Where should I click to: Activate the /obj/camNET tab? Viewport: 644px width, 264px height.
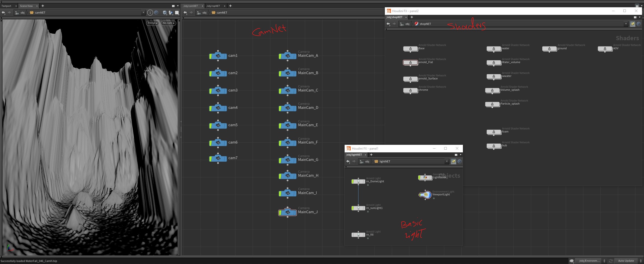(x=191, y=6)
